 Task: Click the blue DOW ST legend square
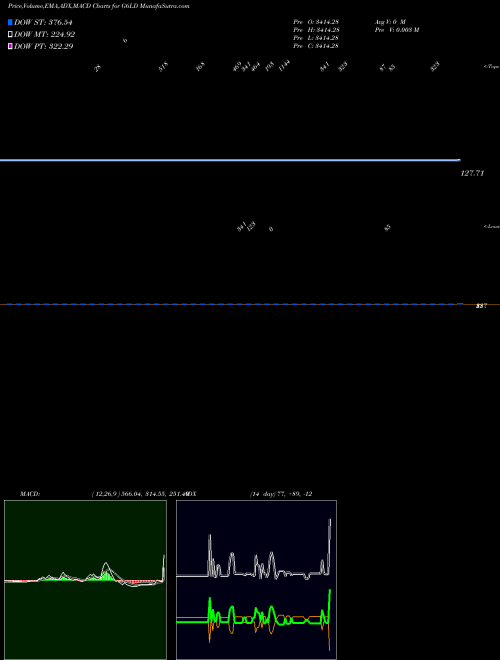10,22
